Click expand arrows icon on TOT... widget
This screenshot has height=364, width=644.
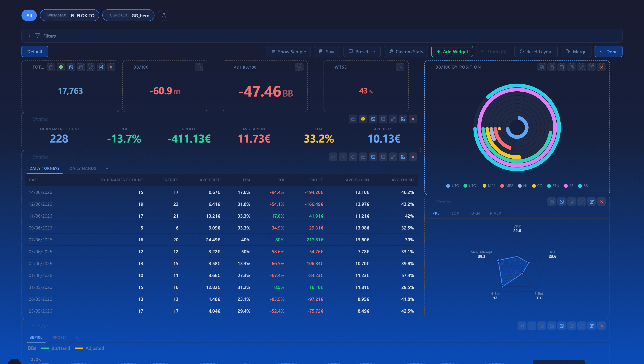tap(91, 67)
